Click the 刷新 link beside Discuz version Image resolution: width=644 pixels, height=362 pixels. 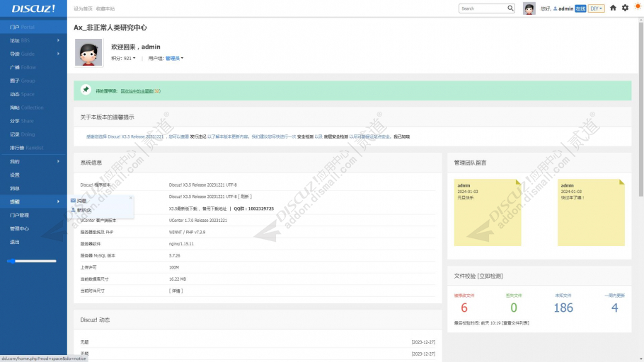[x=245, y=197]
